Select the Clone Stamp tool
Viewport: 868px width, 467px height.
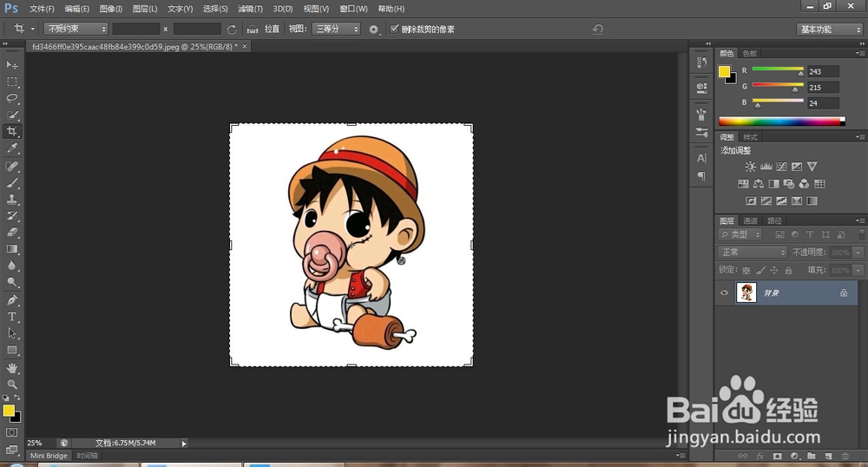[x=11, y=199]
